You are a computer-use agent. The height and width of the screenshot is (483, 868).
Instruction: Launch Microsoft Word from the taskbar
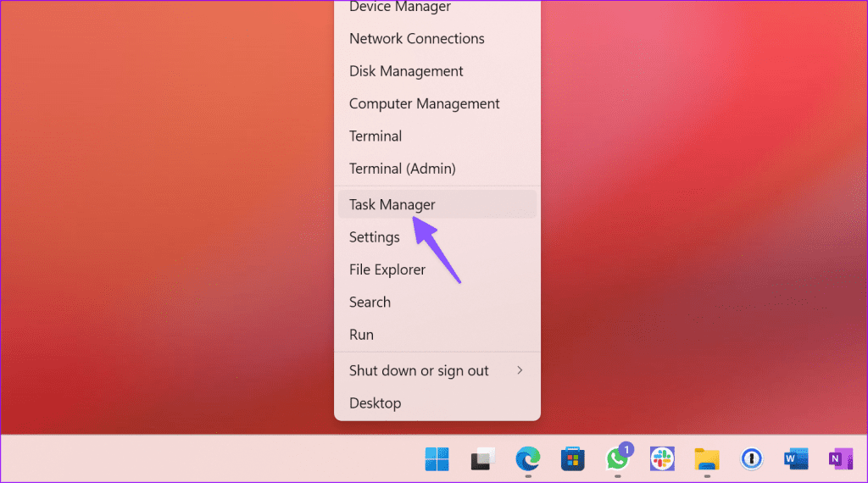(796, 458)
